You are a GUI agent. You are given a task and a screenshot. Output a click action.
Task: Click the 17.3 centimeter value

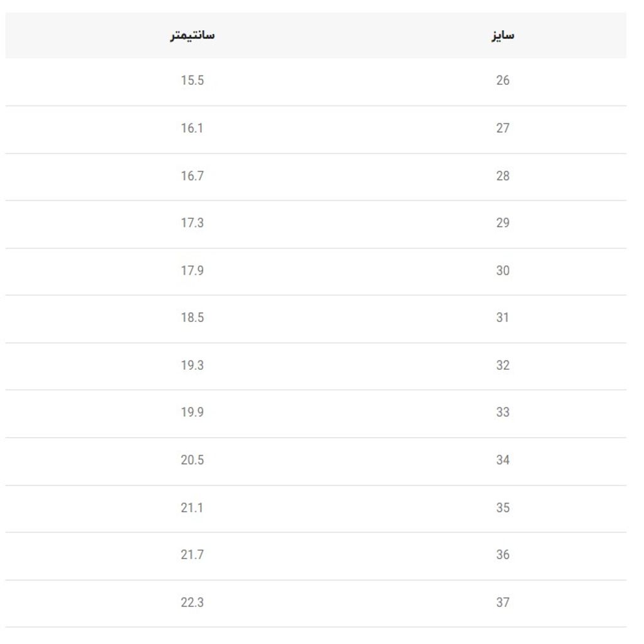[192, 223]
